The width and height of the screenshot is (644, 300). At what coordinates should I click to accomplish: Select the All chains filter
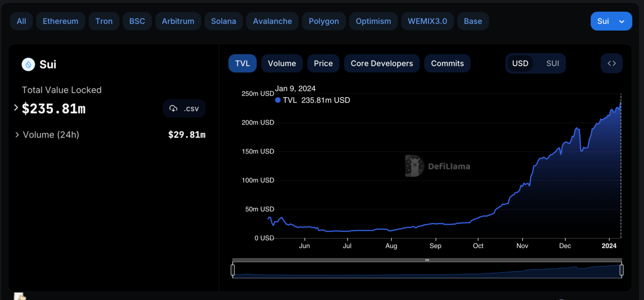tap(21, 21)
